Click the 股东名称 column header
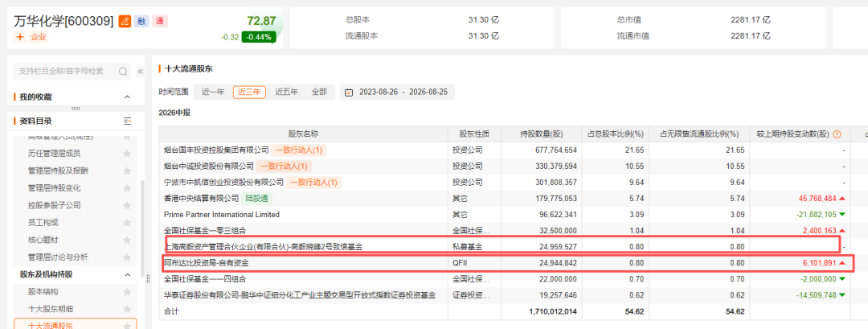The height and width of the screenshot is (329, 868). click(x=303, y=134)
